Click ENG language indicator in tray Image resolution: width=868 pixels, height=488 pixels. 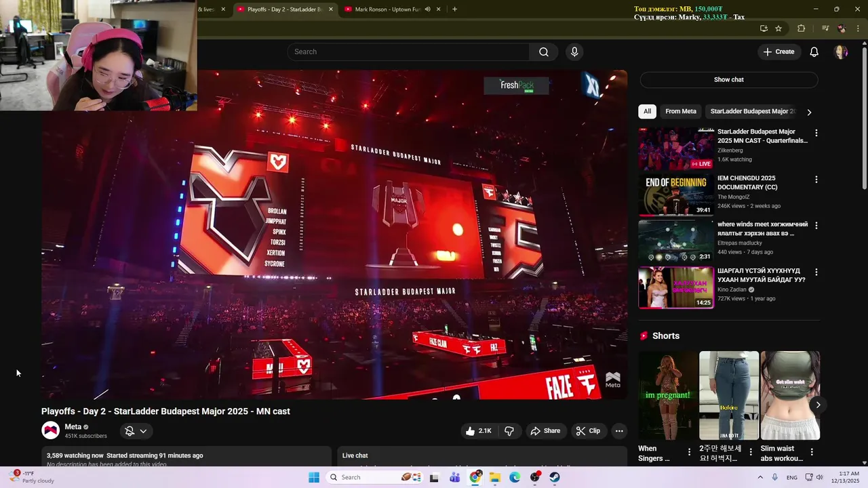tap(792, 477)
